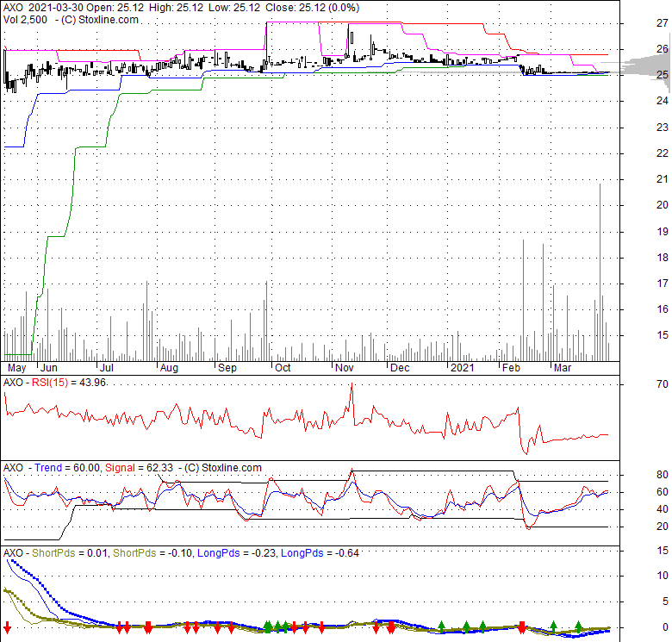The image size is (672, 642).
Task: Click the 16 price axis label
Action: point(663,309)
